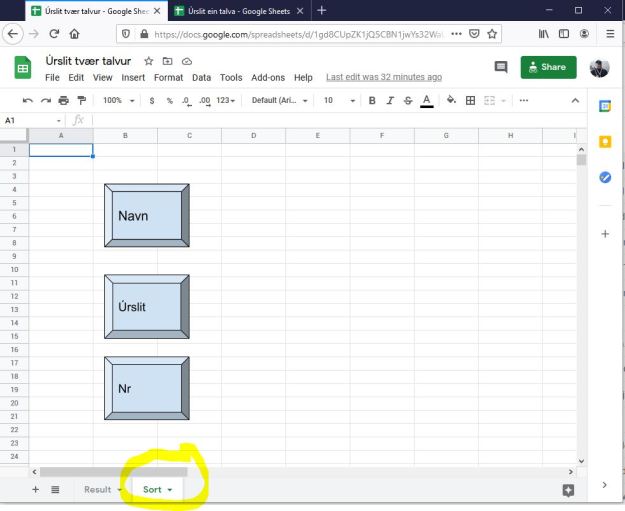This screenshot has height=511, width=625.
Task: Open the fill color picker
Action: [x=451, y=100]
